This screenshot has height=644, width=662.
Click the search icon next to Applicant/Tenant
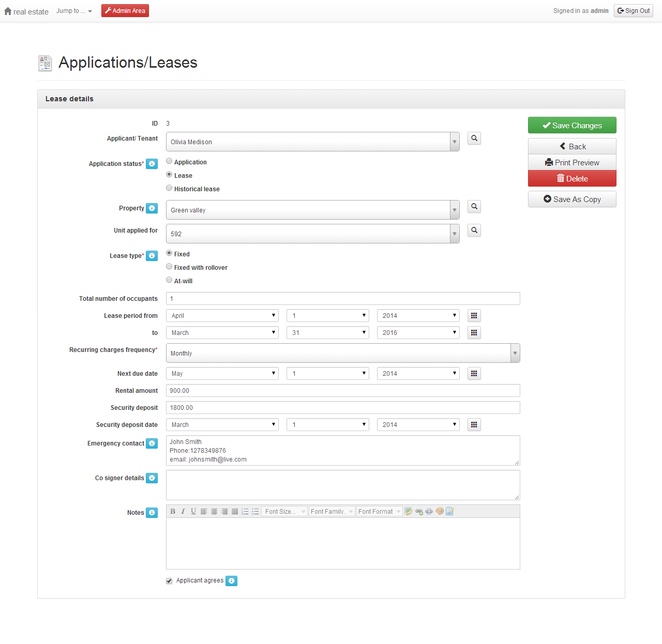[x=474, y=139]
